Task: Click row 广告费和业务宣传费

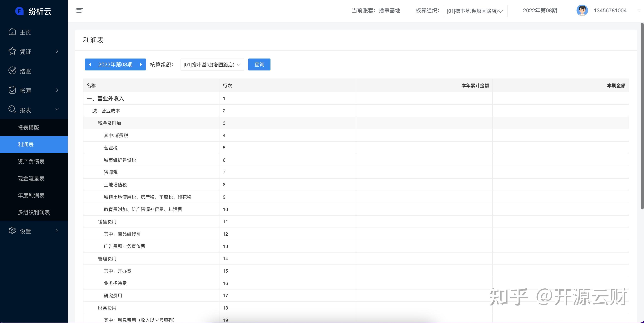Action: click(x=356, y=246)
